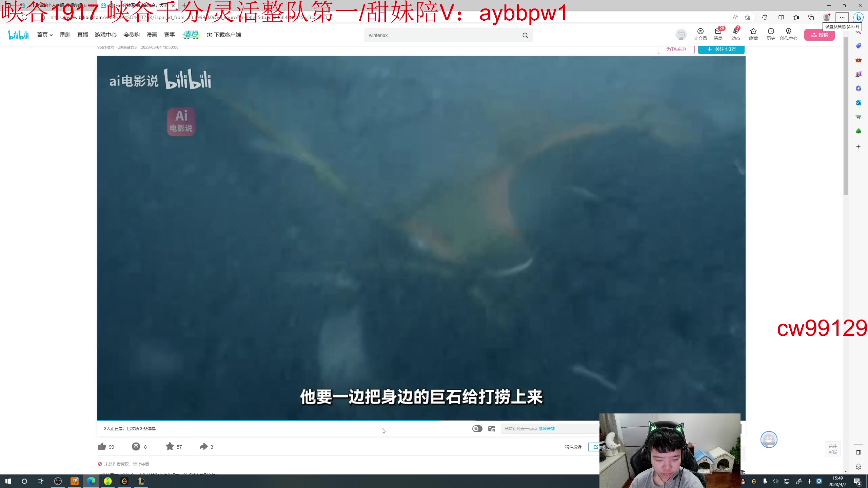Open the bilibili search box suggestions

pos(441,35)
